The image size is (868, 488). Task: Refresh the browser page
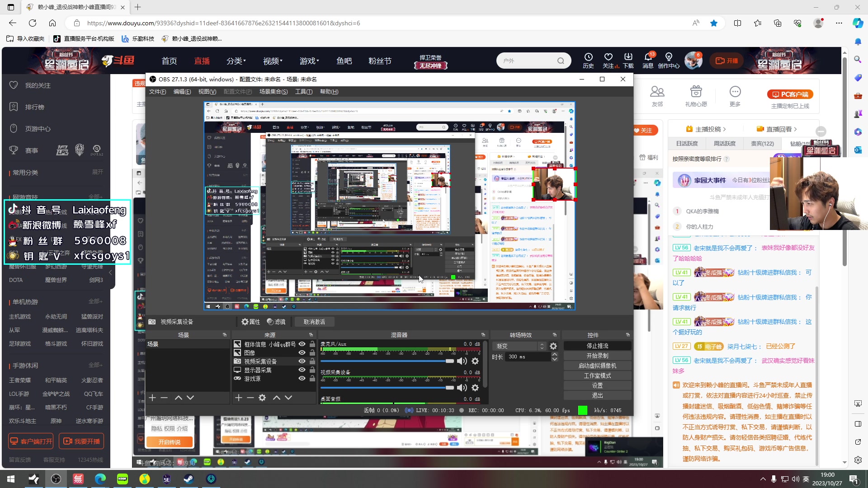pos(33,23)
